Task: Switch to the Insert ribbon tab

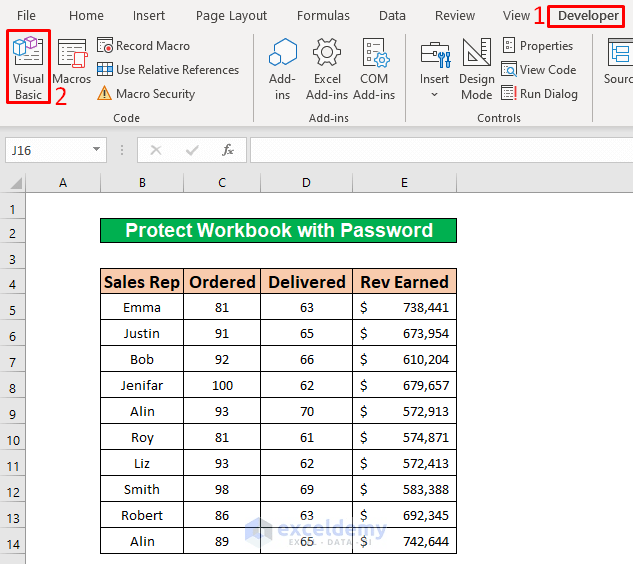Action: (x=149, y=15)
